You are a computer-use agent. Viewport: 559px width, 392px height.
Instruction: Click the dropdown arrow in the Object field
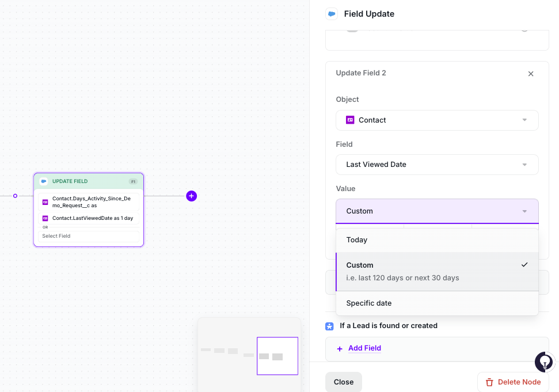point(524,120)
